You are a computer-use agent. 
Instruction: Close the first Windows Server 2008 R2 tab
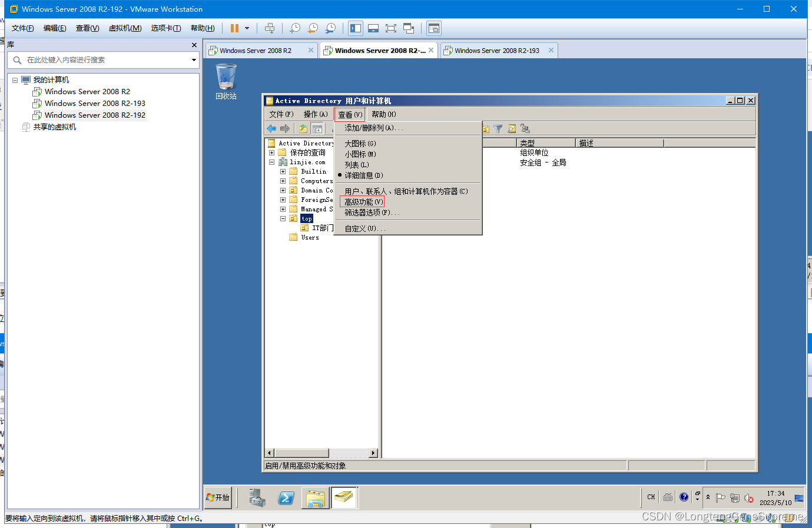[311, 51]
